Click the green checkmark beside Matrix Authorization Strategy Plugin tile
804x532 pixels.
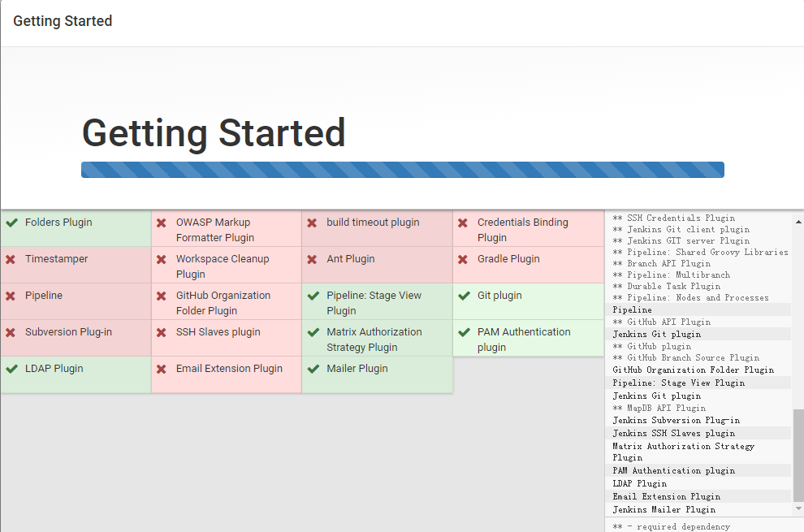(313, 332)
